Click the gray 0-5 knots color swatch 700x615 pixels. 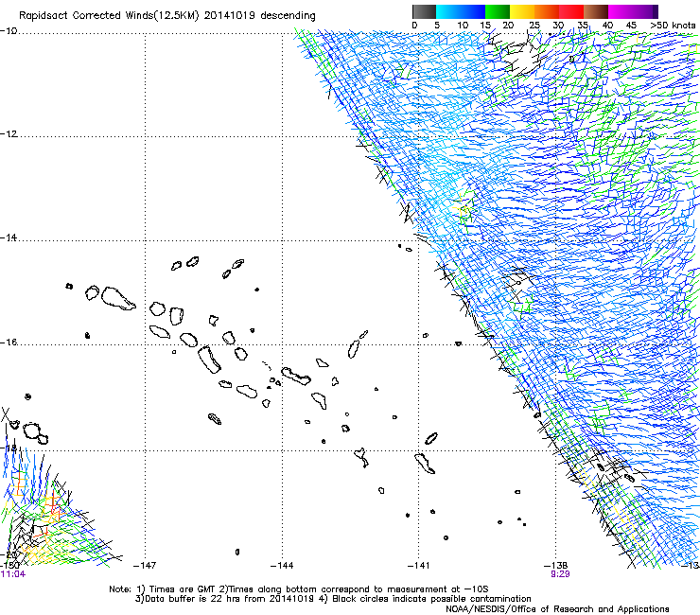coord(424,11)
